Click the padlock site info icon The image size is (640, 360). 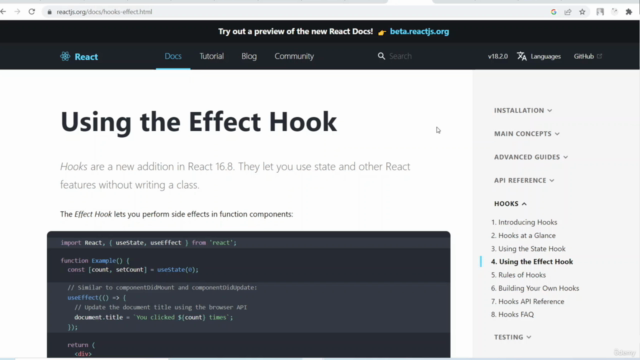[x=49, y=12]
